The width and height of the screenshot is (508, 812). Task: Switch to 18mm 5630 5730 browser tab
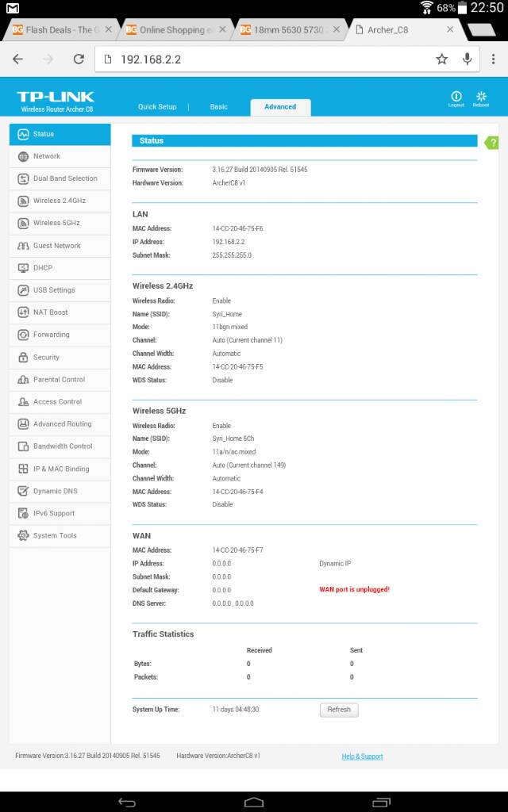[x=291, y=30]
